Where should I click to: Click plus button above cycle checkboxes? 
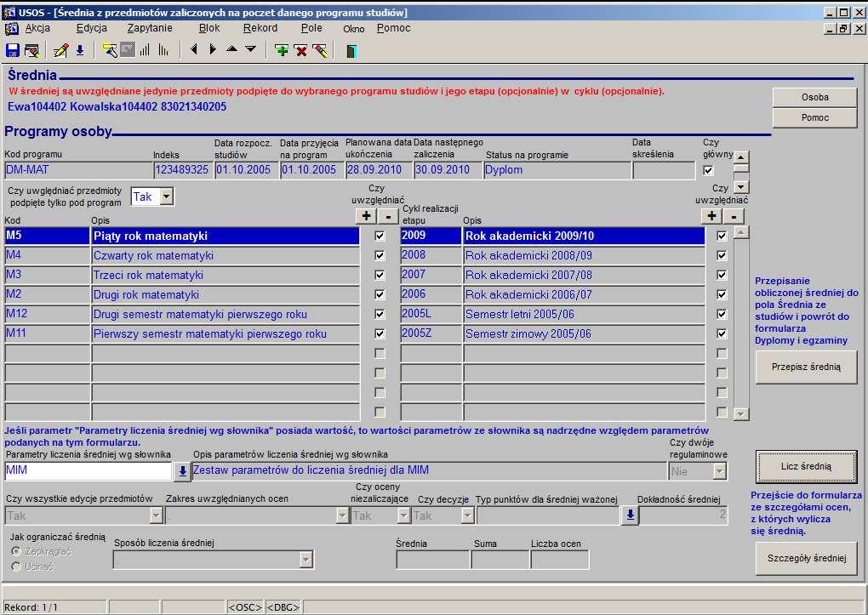[x=712, y=216]
